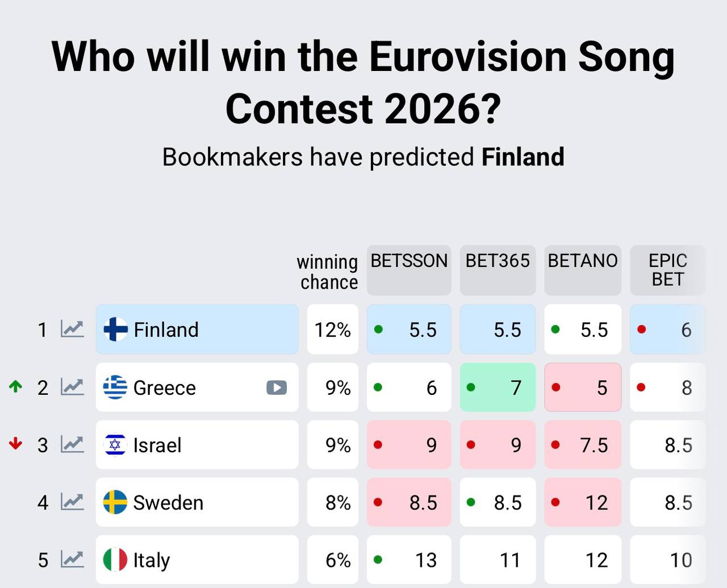Click the Sweden flag icon
The width and height of the screenshot is (727, 588).
(115, 502)
